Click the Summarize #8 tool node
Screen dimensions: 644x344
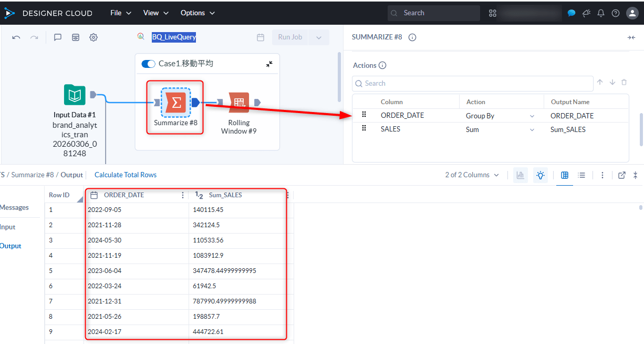[x=176, y=102]
